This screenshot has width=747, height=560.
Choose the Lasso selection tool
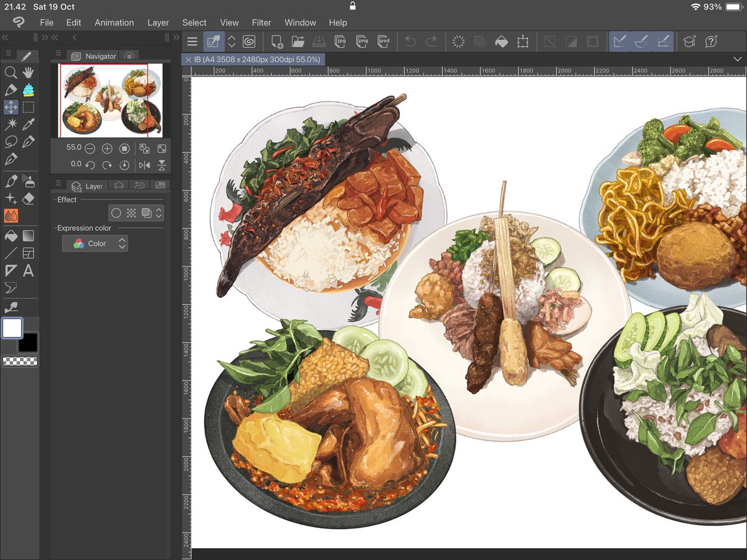(x=11, y=142)
